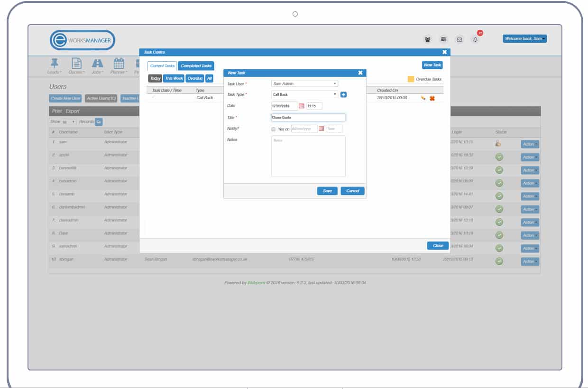The width and height of the screenshot is (588, 389).
Task: Open the 'Welcome back, Sam' dropdown
Action: (524, 38)
